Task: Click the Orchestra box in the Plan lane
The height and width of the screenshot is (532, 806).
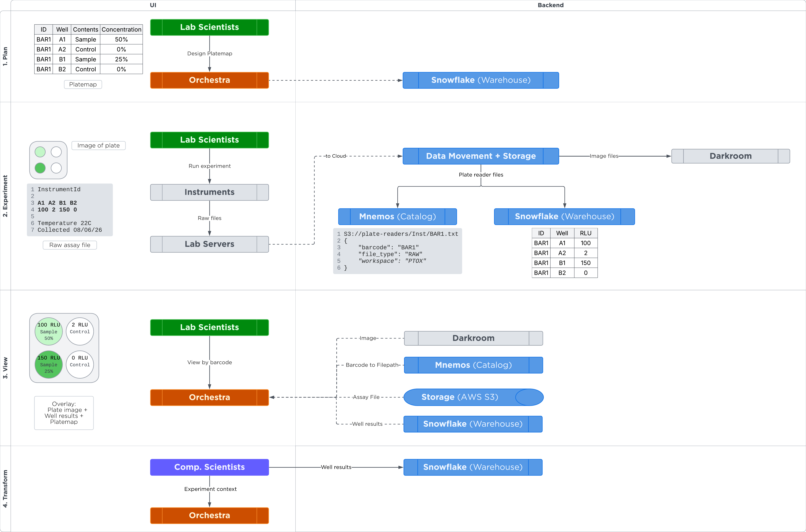Action: point(209,80)
